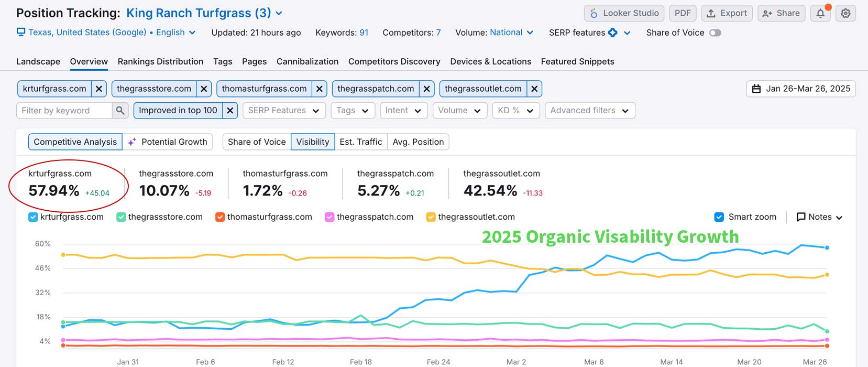Expand the Notes dropdown
The height and width of the screenshot is (367, 868).
(x=839, y=218)
